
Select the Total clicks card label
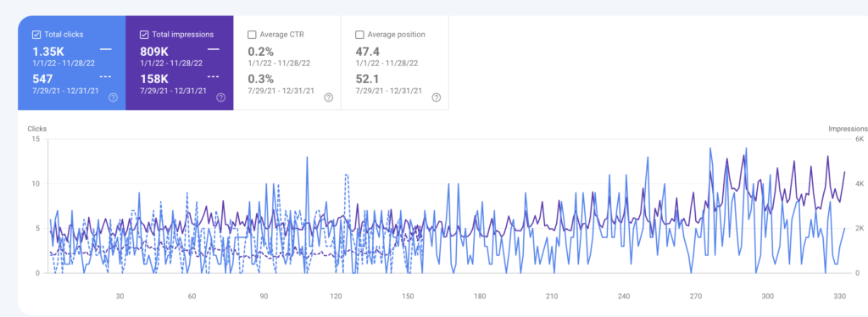pyautogui.click(x=64, y=34)
